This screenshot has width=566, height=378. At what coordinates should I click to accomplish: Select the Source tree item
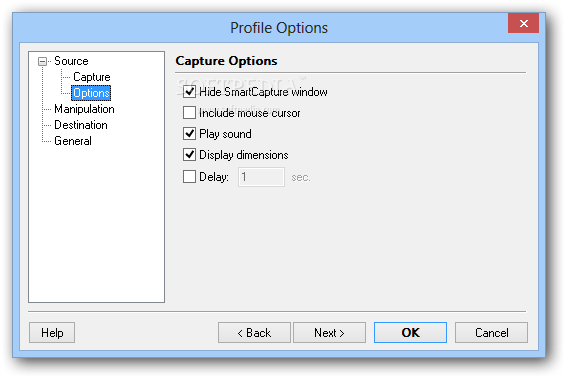(x=71, y=61)
